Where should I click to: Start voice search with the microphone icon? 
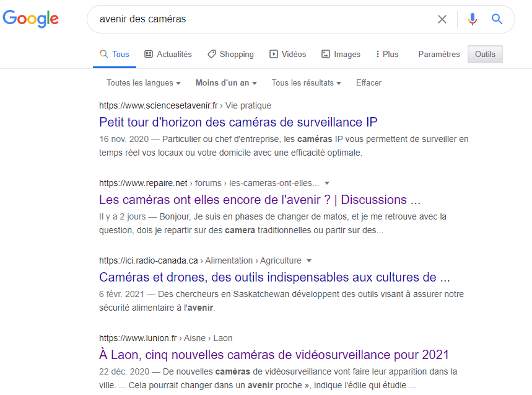(x=473, y=19)
